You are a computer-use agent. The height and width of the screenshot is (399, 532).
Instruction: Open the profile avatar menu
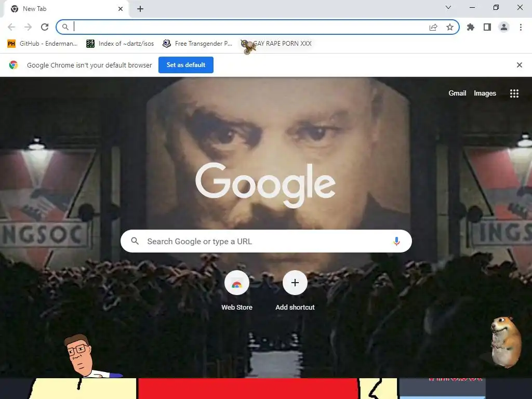pos(504,27)
